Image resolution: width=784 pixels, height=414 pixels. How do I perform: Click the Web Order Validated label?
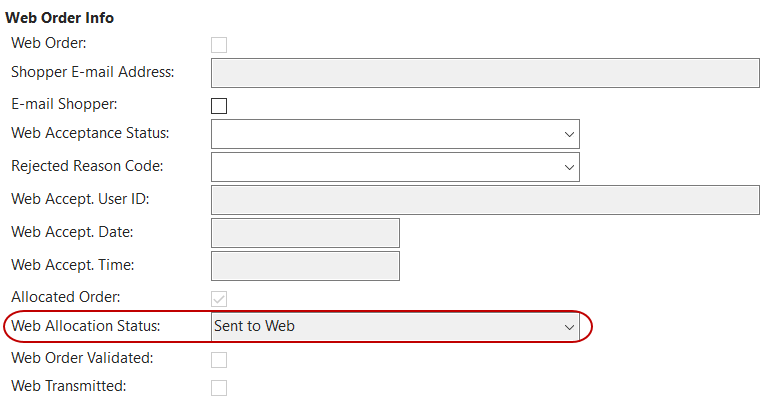coord(82,358)
